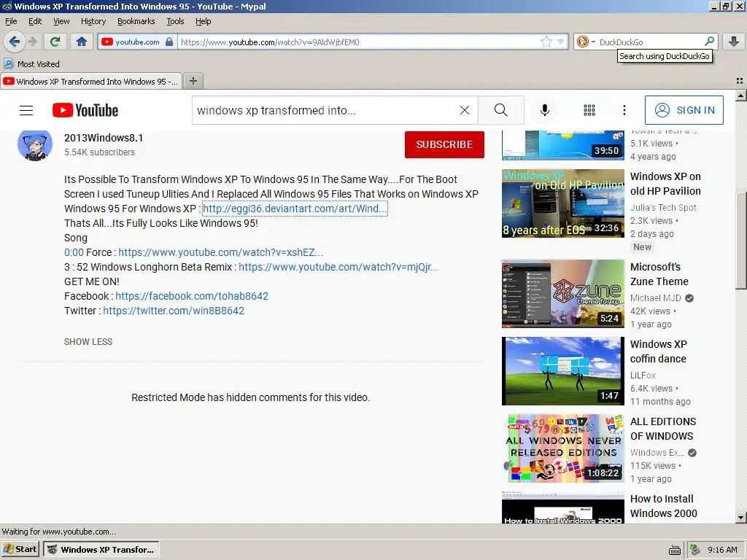Open the URL history dropdown arrow
This screenshot has height=560, width=747.
[561, 42]
